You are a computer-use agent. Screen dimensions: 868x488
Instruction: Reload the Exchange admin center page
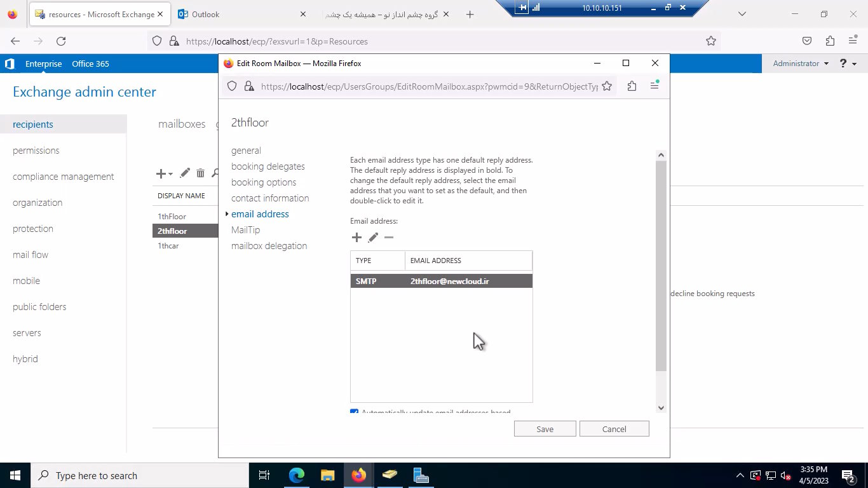click(61, 41)
